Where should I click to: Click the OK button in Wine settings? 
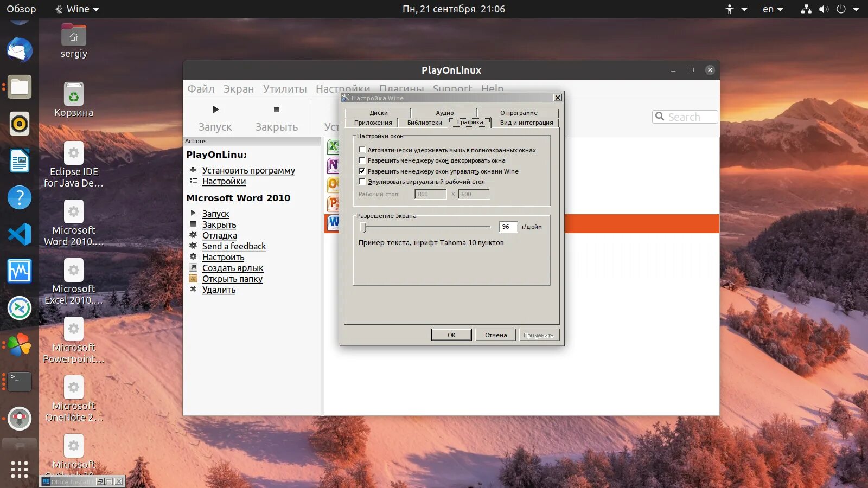[x=451, y=335]
